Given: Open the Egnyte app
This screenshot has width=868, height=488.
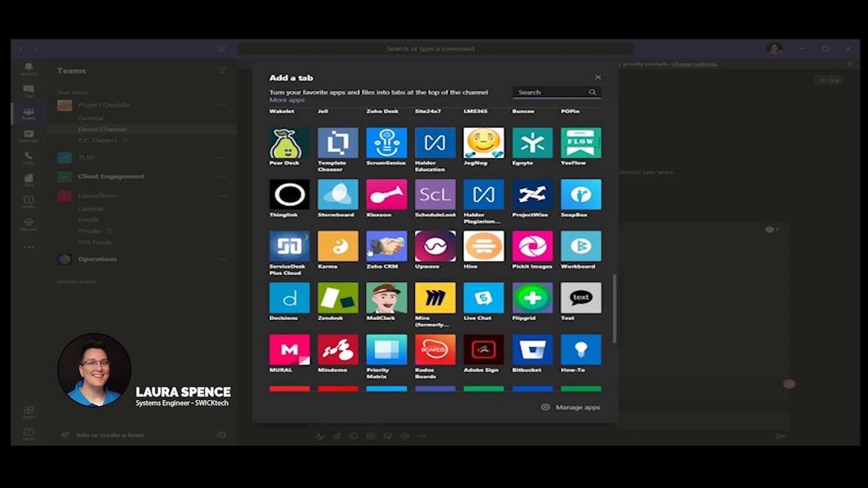Looking at the screenshot, I should (532, 143).
